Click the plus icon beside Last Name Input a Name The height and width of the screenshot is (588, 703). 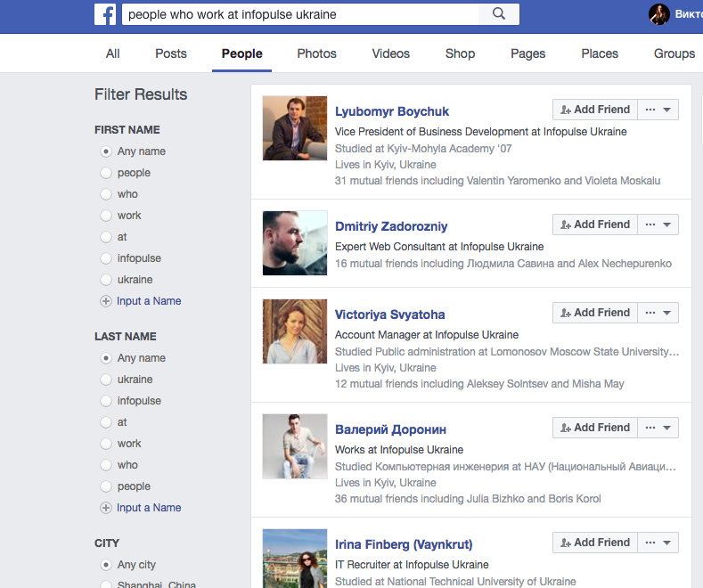106,508
